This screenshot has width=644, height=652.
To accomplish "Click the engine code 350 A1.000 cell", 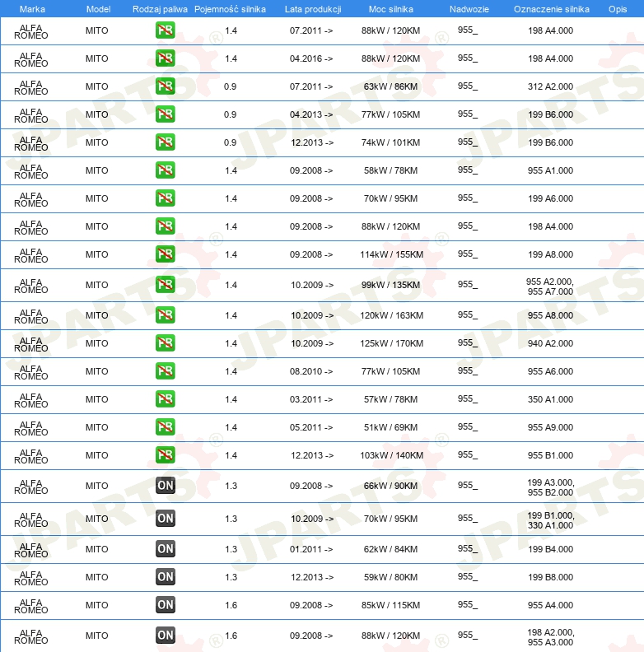I will pyautogui.click(x=550, y=399).
